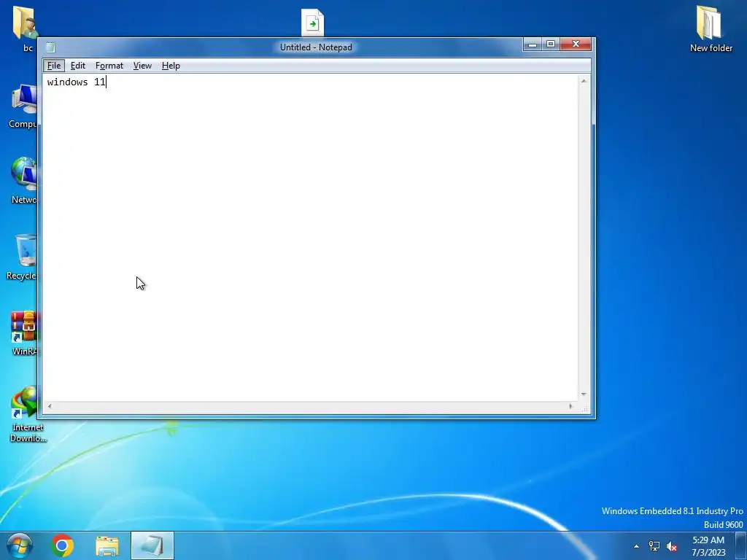Open the Format menu in Notepad
The height and width of the screenshot is (560, 747).
[109, 66]
